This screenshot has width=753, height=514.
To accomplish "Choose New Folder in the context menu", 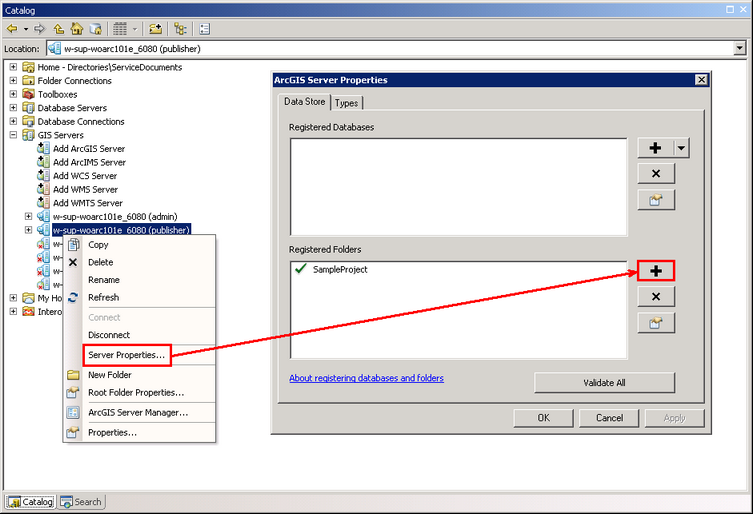I will pyautogui.click(x=139, y=375).
